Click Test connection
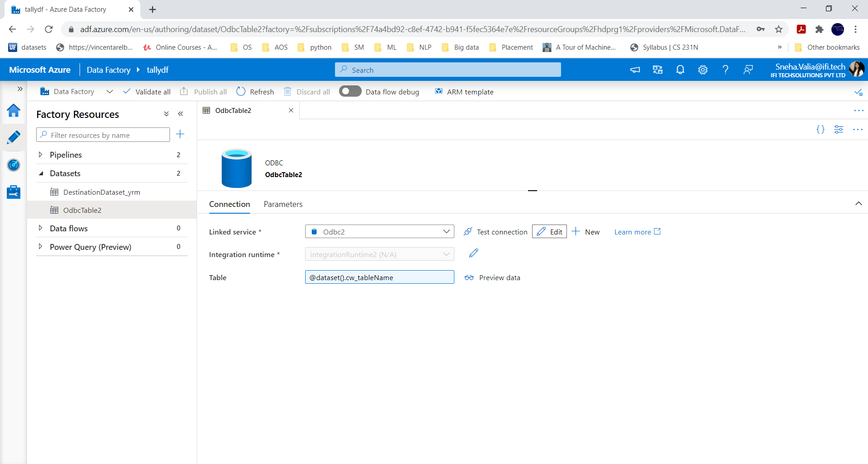 click(x=495, y=232)
